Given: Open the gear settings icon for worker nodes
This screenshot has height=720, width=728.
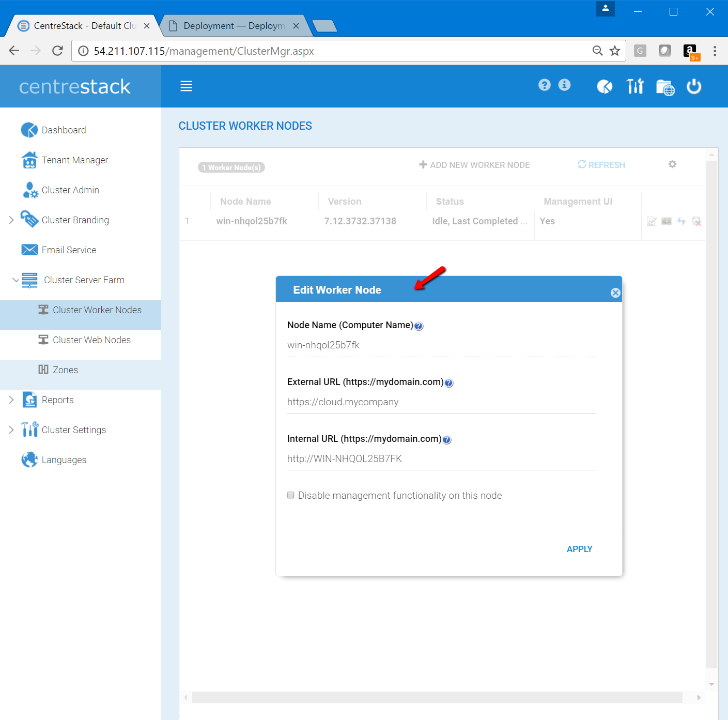Looking at the screenshot, I should (x=672, y=164).
